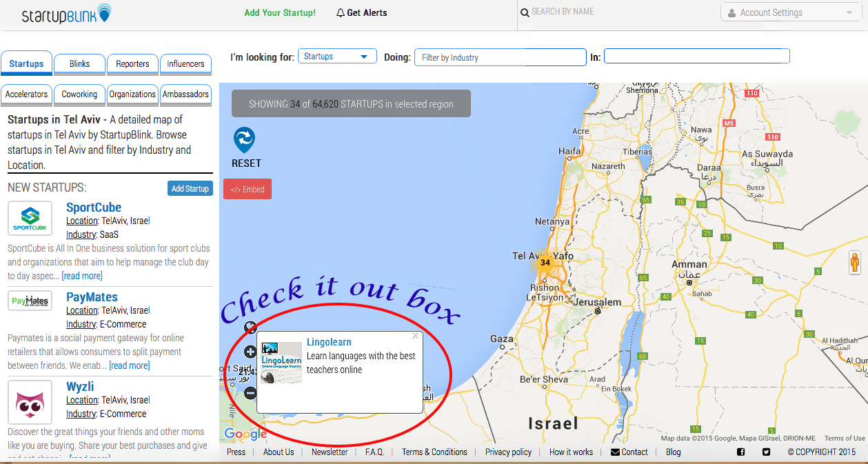
Task: Select the Street View pegman icon
Action: [x=857, y=263]
